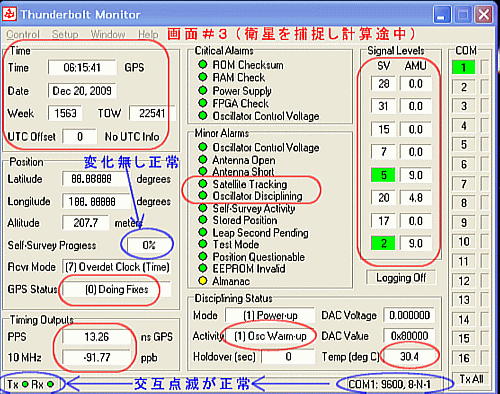Image resolution: width=500 pixels, height=394 pixels.
Task: Click the FPGA Check alarm indicator
Action: click(x=202, y=103)
